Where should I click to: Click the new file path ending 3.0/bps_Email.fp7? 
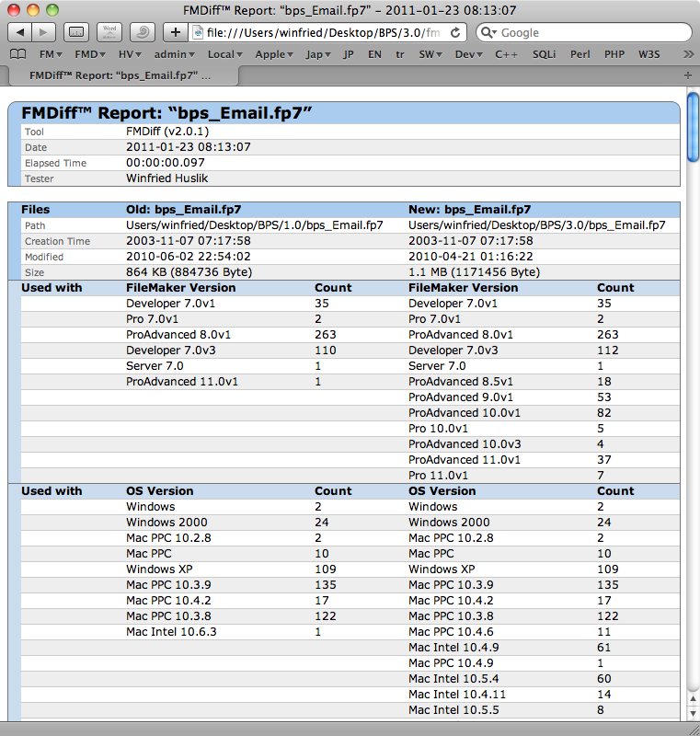pos(537,225)
